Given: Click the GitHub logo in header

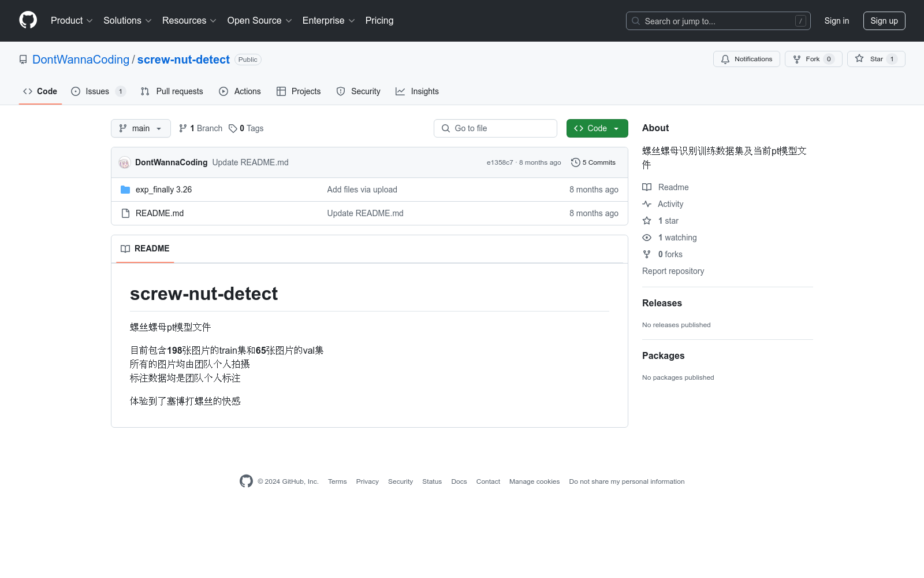Looking at the screenshot, I should tap(28, 20).
